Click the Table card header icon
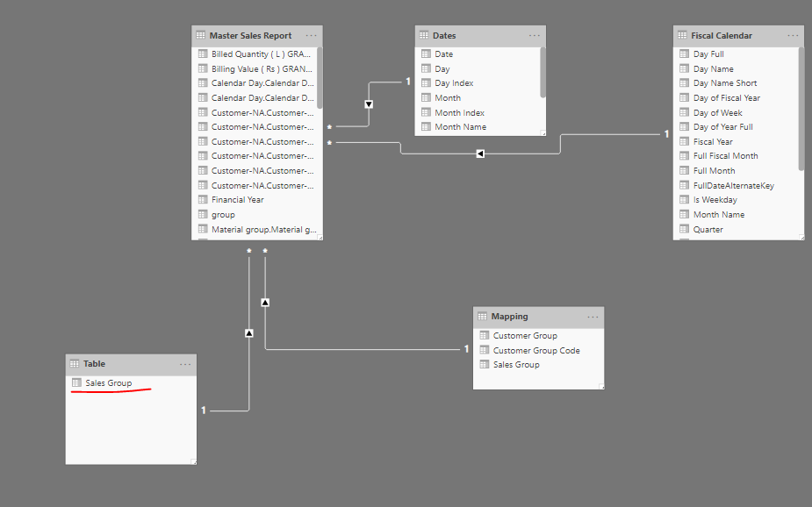The image size is (812, 507). [x=75, y=364]
